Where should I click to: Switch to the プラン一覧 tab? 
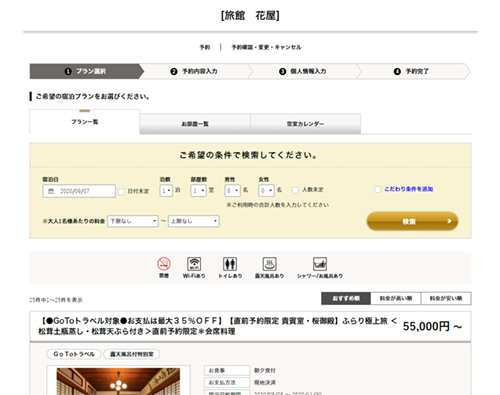pos(85,122)
